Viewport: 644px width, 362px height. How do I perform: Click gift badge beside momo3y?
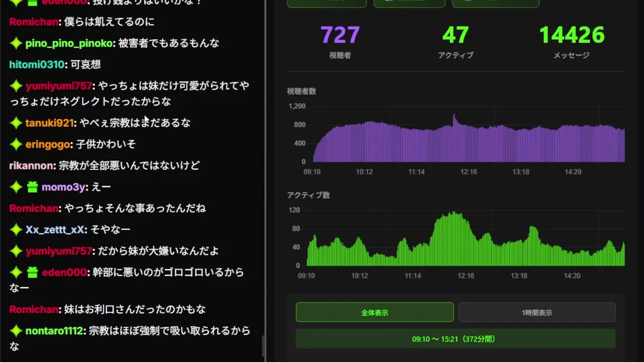32,187
